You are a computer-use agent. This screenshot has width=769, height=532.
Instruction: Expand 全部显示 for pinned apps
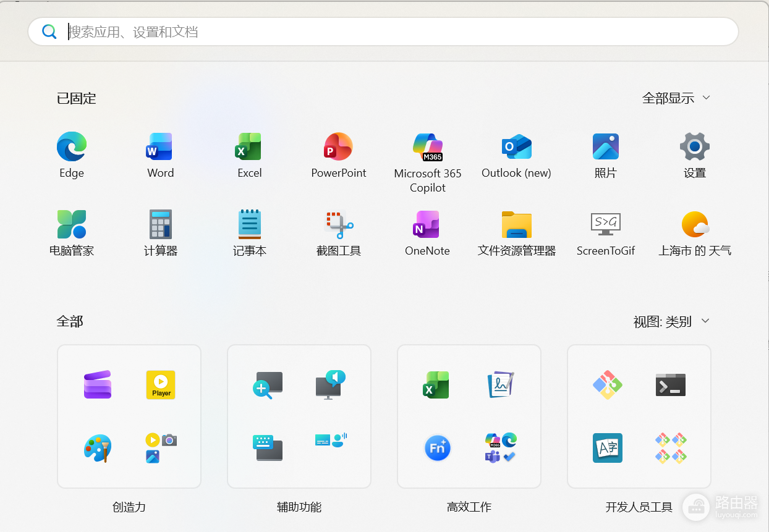point(676,98)
